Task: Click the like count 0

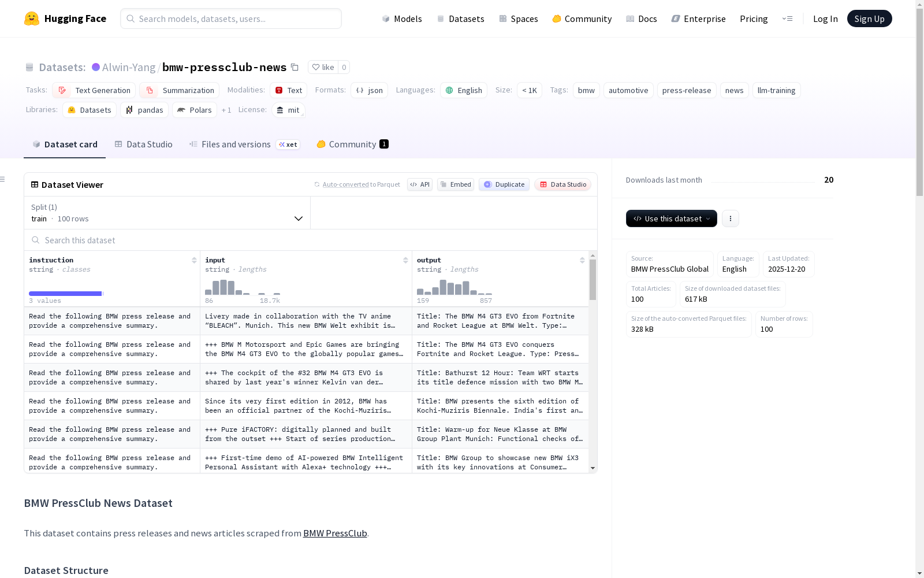Action: coord(344,67)
